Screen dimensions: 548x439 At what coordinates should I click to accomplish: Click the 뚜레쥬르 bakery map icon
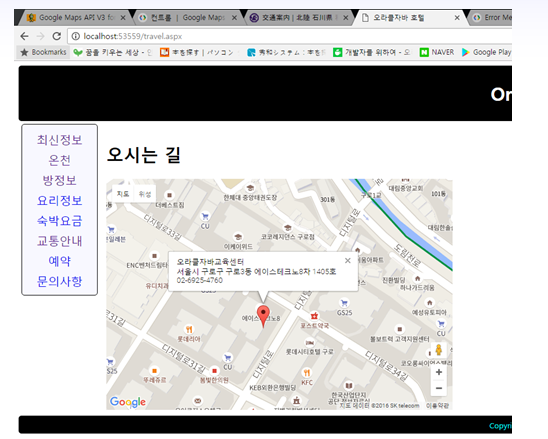(154, 371)
